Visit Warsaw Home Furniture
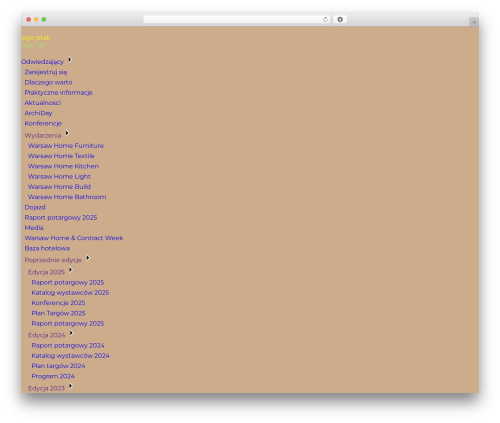The width and height of the screenshot is (500, 423). click(x=66, y=146)
